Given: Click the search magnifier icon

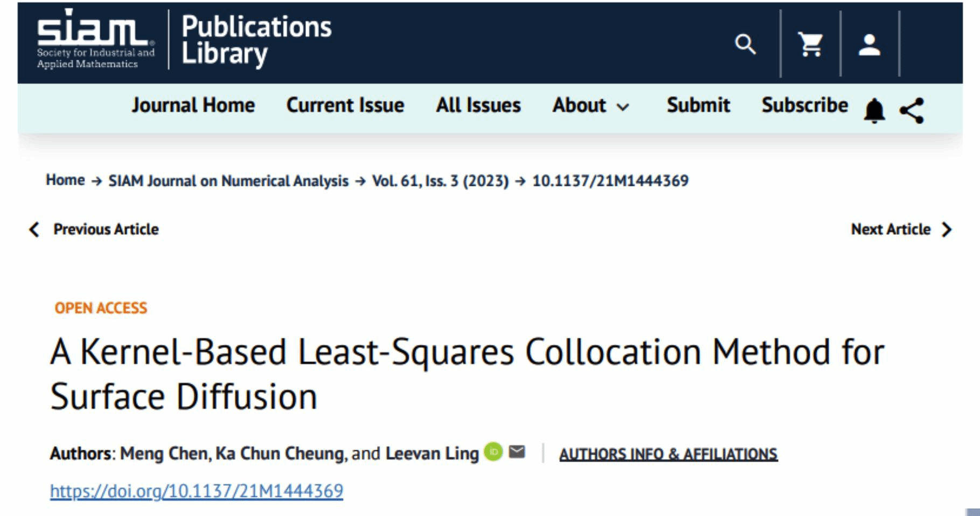Looking at the screenshot, I should 745,44.
